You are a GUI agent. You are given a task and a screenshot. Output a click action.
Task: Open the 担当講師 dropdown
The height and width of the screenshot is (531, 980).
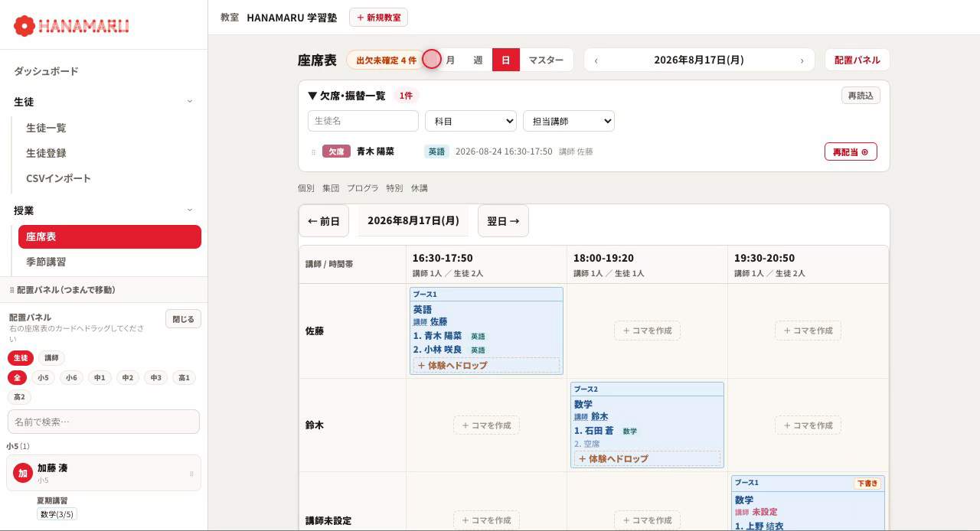569,121
